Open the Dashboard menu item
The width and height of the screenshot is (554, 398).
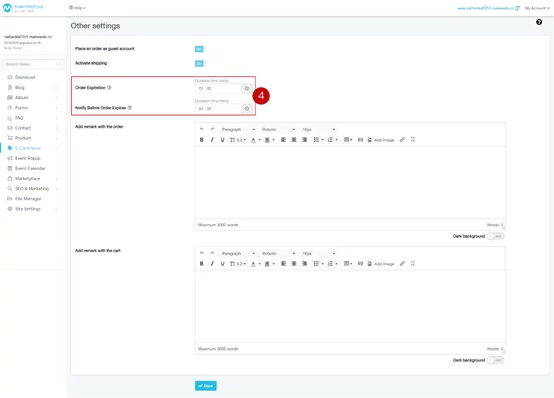coord(25,77)
